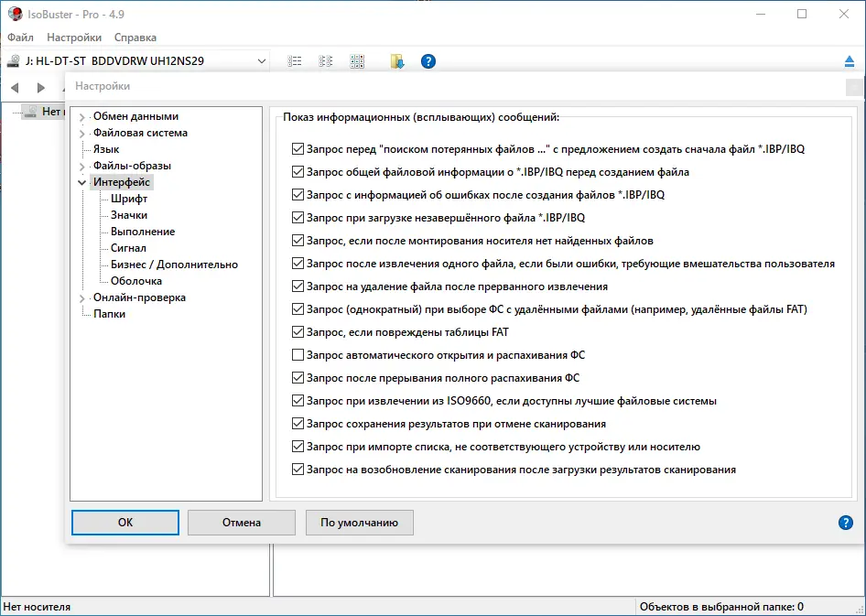This screenshot has height=616, width=866.
Task: Open the Справка menu
Action: click(135, 38)
